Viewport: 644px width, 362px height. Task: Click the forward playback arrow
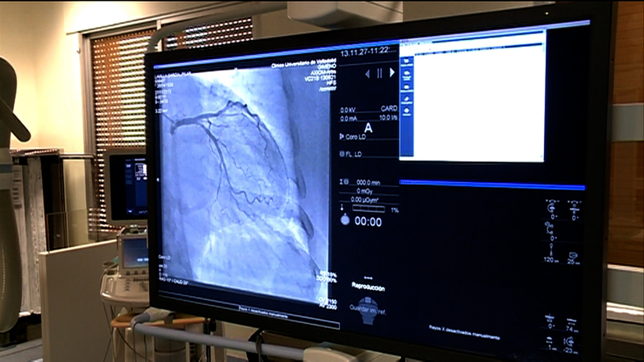point(392,72)
